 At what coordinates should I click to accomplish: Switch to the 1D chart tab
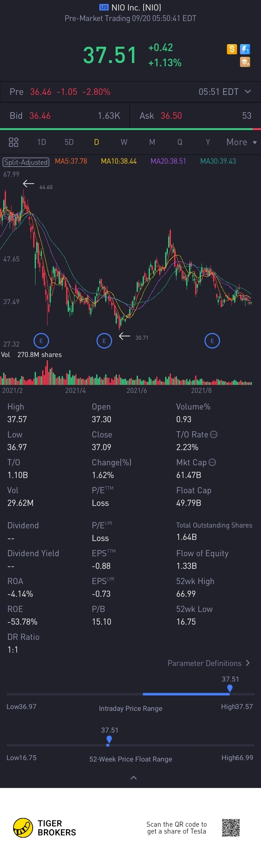click(42, 142)
